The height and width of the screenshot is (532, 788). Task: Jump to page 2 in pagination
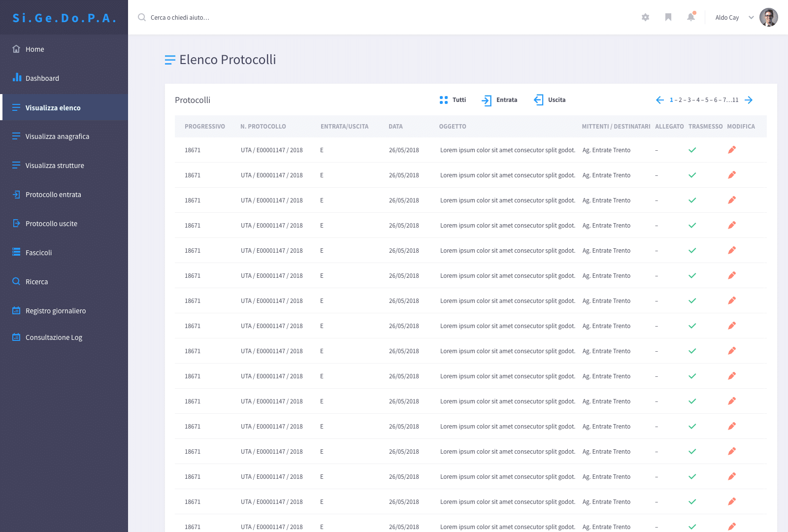[x=680, y=100]
